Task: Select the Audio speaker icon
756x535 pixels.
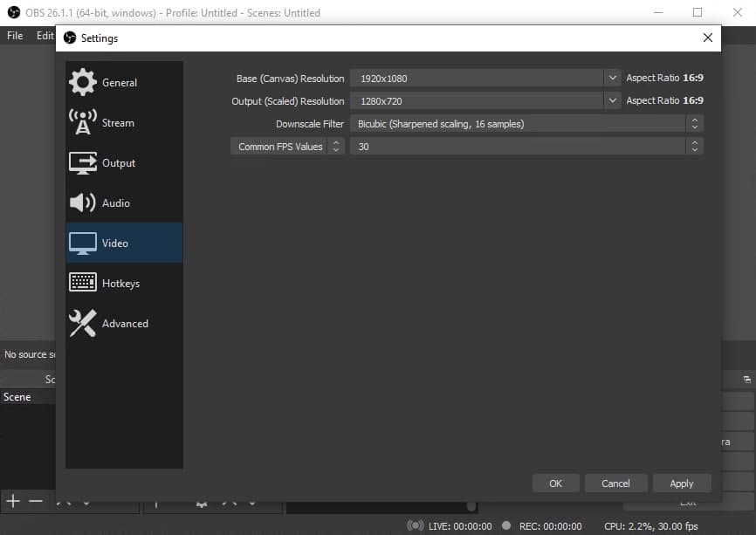Action: tap(83, 202)
